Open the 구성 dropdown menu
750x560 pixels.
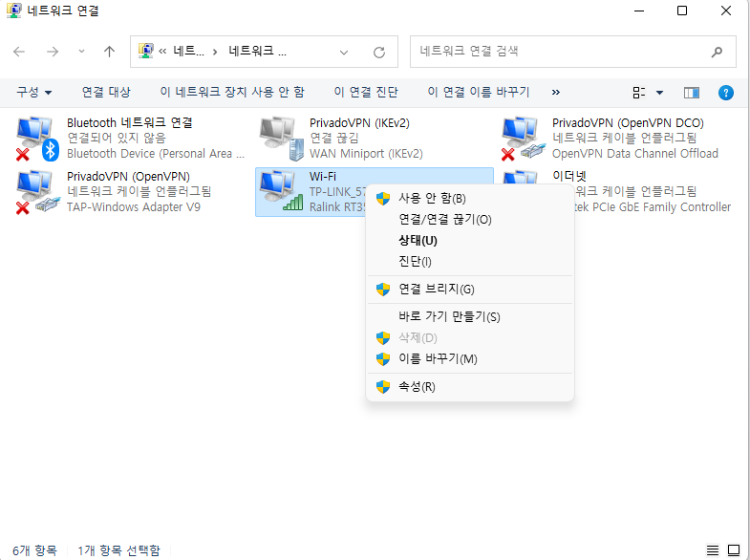(x=34, y=92)
